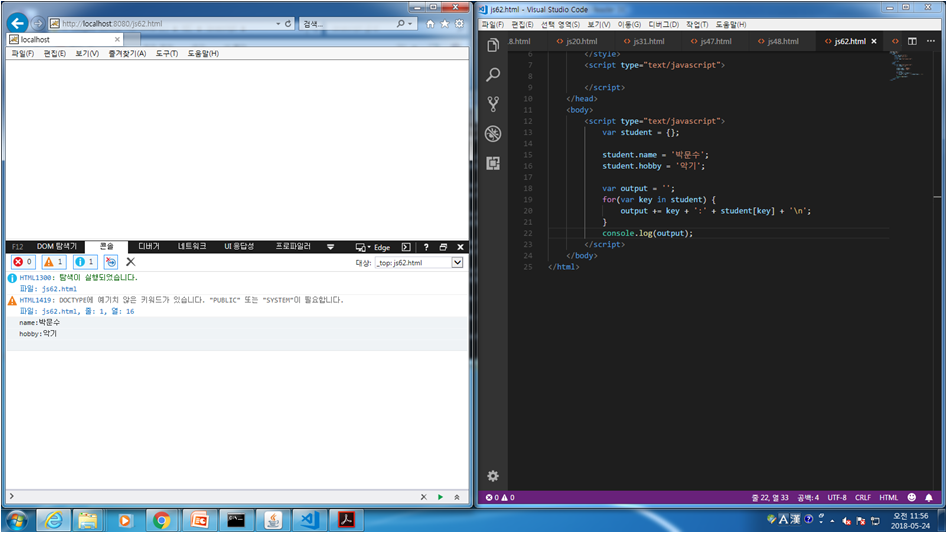Change HTML language mode in status bar

tap(888, 497)
